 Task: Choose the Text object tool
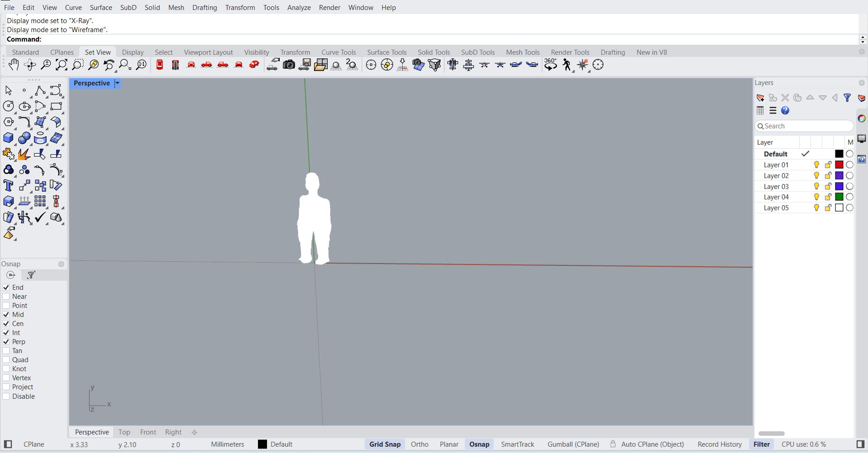pos(8,185)
